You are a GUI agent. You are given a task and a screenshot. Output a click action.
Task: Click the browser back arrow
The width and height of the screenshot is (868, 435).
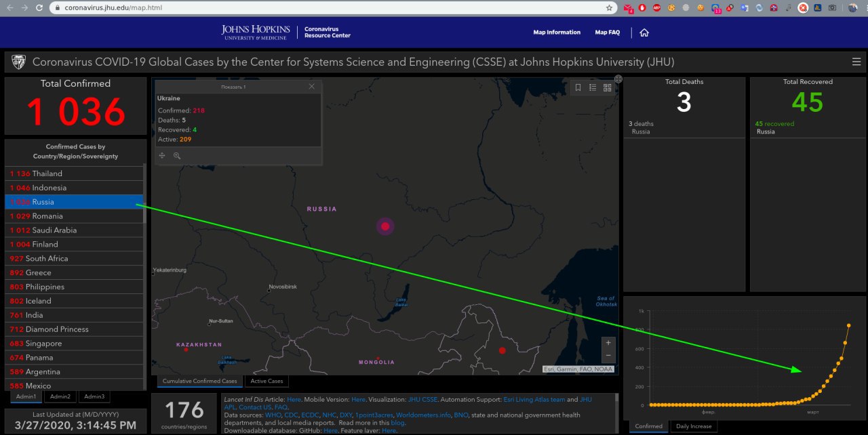tap(9, 8)
